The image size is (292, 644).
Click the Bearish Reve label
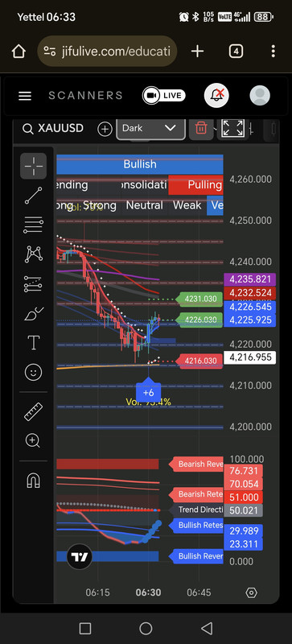(x=196, y=464)
